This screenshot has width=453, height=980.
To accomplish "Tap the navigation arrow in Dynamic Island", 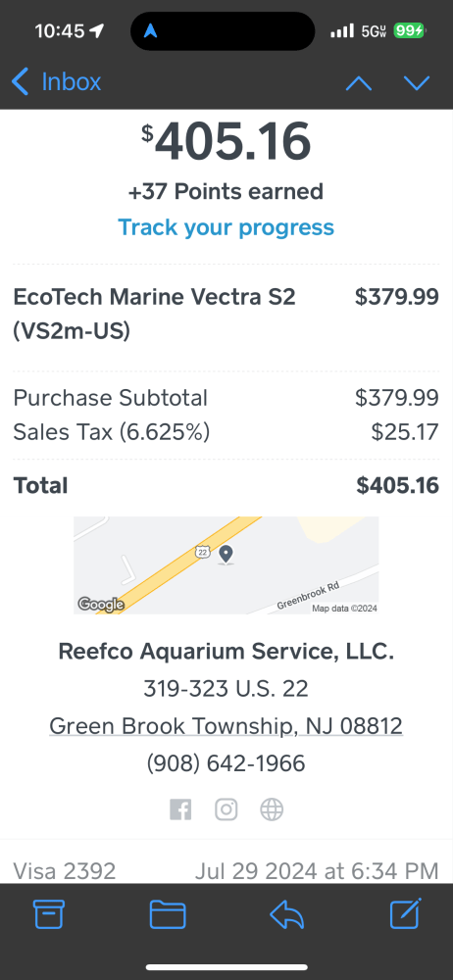I will click(x=151, y=30).
